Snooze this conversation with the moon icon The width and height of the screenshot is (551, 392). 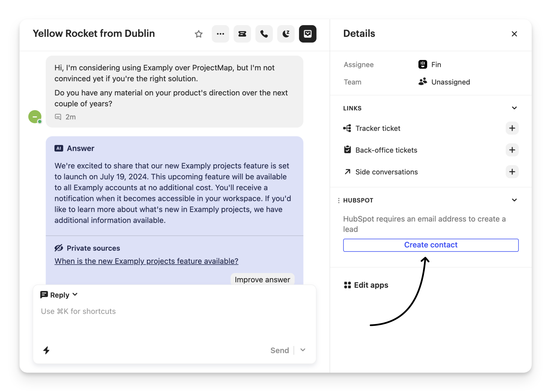pos(286,34)
